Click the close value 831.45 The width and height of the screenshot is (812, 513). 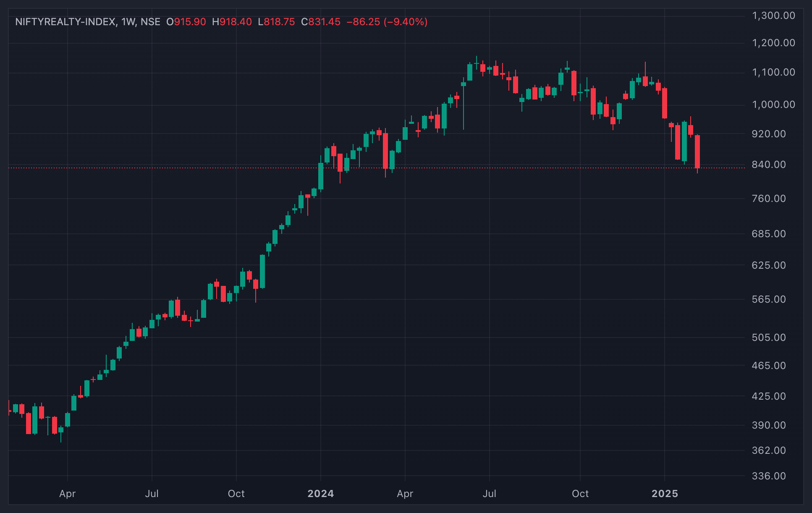click(325, 22)
